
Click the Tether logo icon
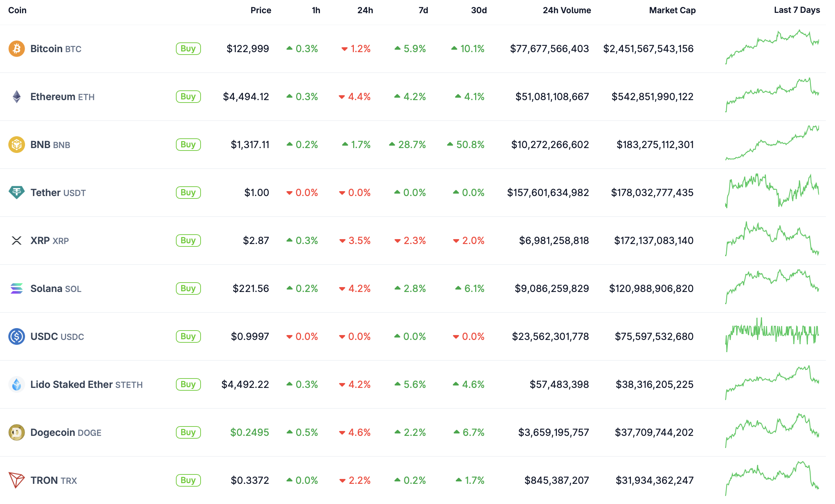click(16, 192)
